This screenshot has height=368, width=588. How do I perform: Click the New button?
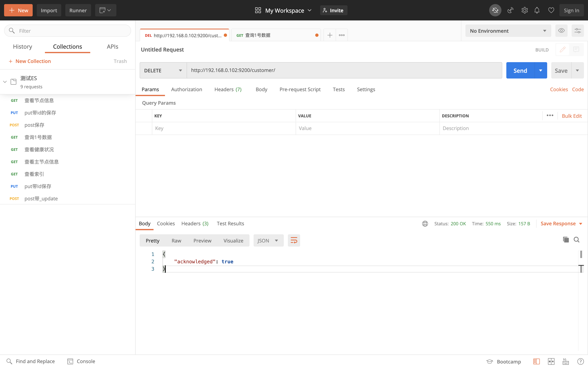18,10
